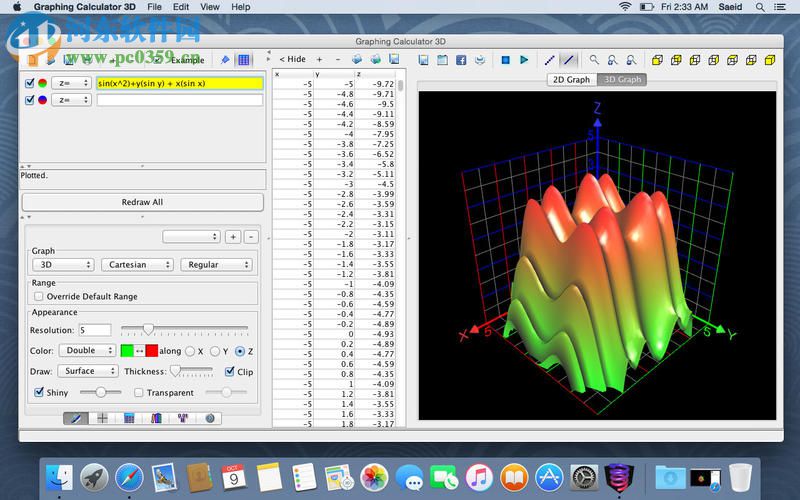The width and height of the screenshot is (800, 500).
Task: Click the plain magnifier zoom icon
Action: tap(594, 60)
